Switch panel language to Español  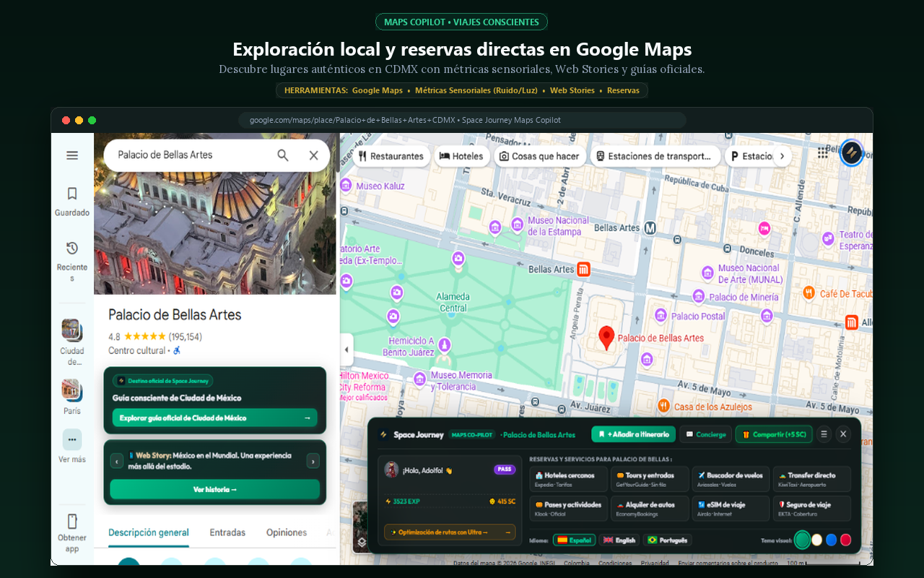click(575, 540)
